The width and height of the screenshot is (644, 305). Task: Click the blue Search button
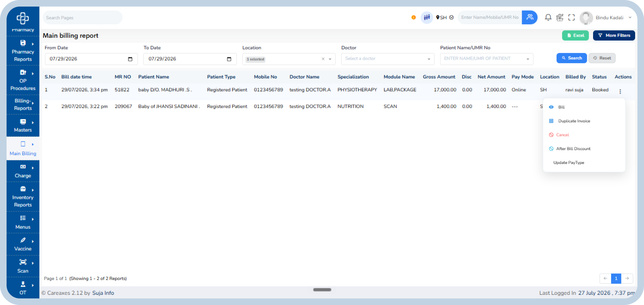572,58
